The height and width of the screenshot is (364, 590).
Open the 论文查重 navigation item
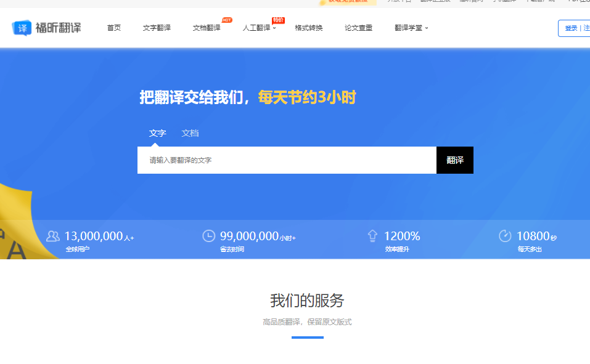point(358,28)
